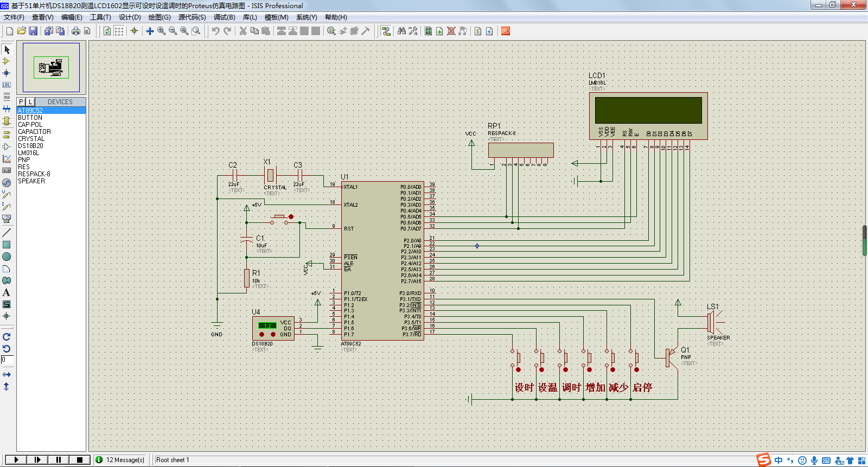Cut selection to clipboard
The width and height of the screenshot is (868, 467).
pos(243,31)
